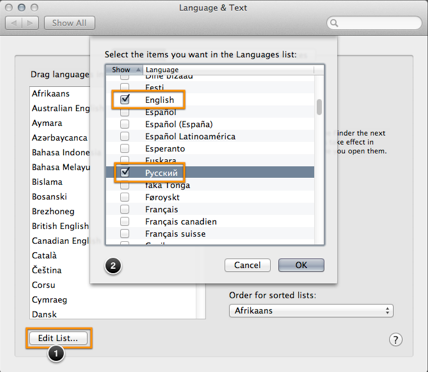Go forward with the right arrow button
This screenshot has height=372, width=428.
click(x=30, y=23)
